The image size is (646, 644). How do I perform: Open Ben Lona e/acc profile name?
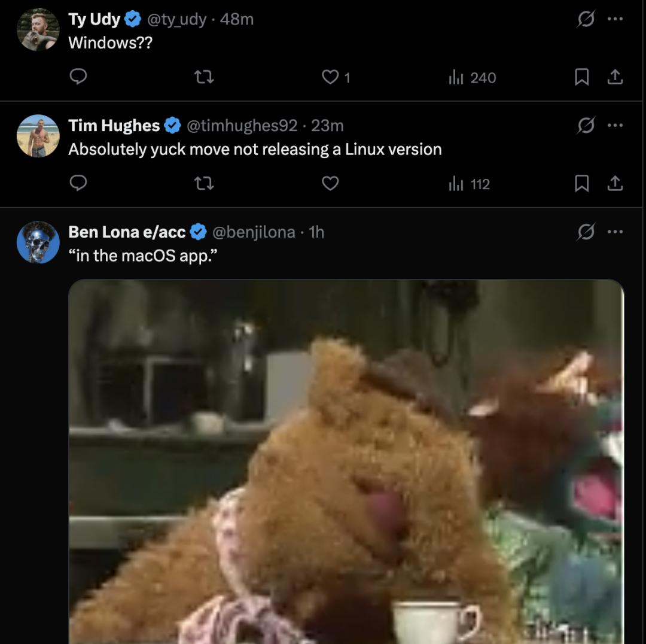click(127, 232)
